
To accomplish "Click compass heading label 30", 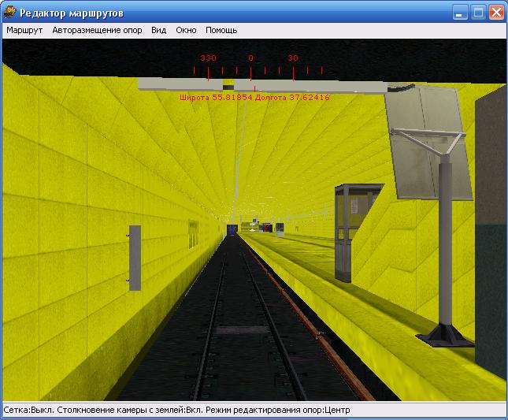I will 292,58.
